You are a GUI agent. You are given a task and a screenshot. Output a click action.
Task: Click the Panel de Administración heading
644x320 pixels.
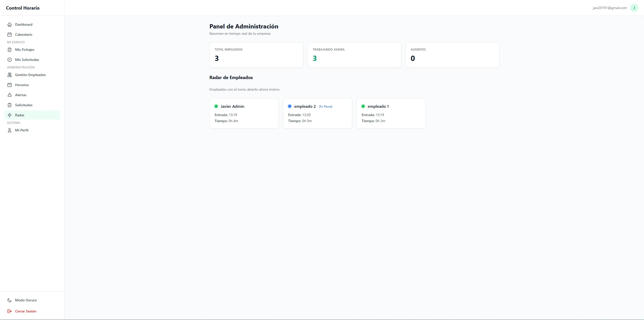click(x=244, y=26)
